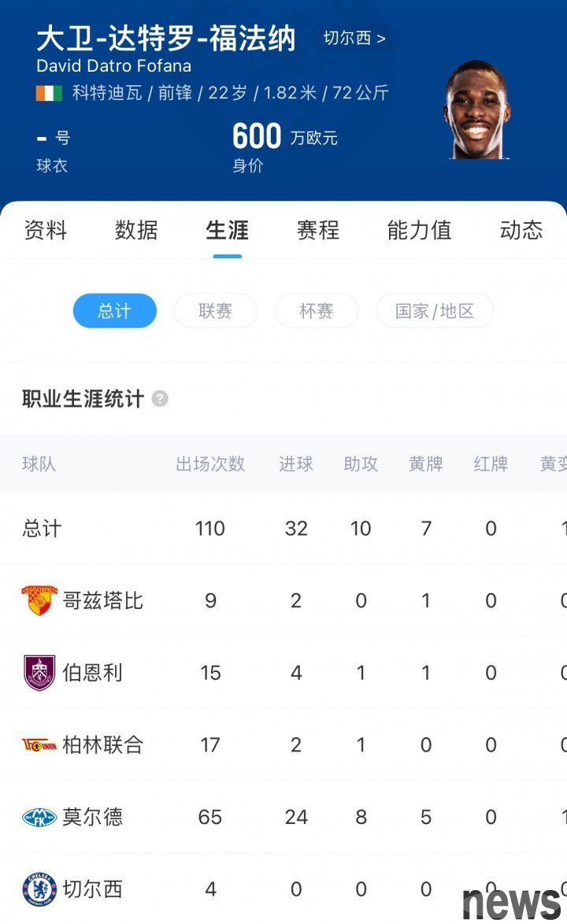Tap the help icon beside 职业生涯统计
The height and width of the screenshot is (924, 567).
click(x=160, y=399)
